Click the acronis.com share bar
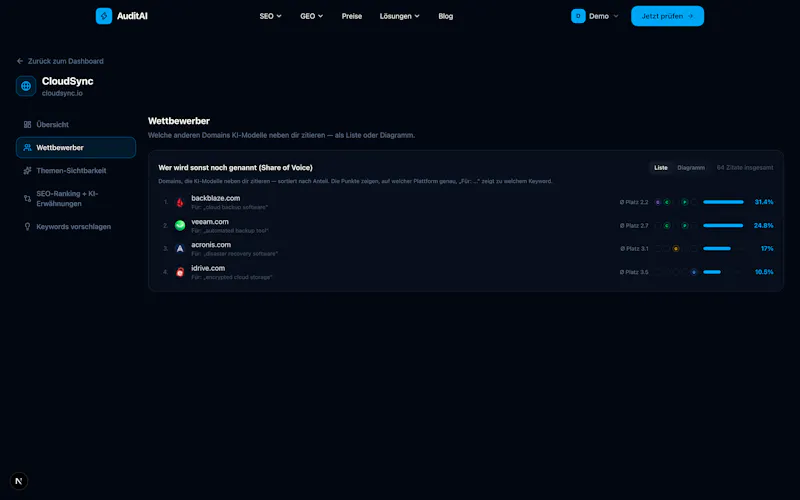Viewport: 800px width, 500px height. (723, 248)
